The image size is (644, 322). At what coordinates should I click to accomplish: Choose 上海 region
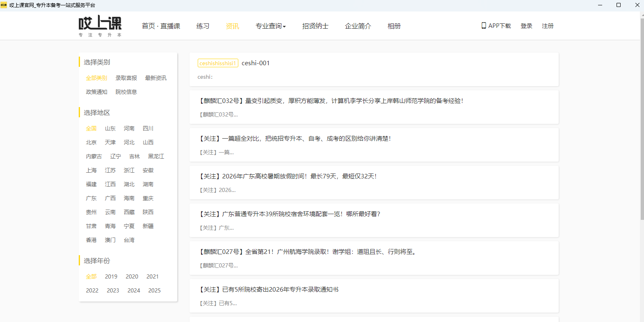coord(91,170)
